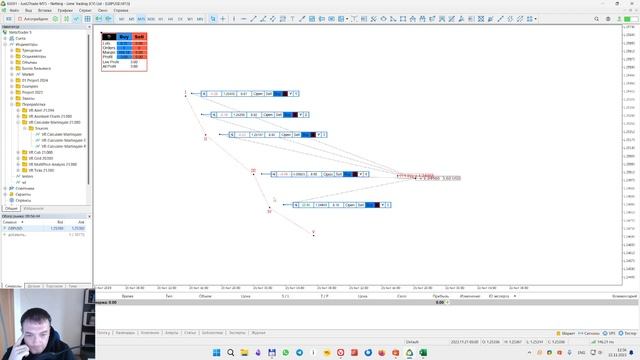Expand the Объемы folder
Screen dimensions: 640x360
click(12, 62)
